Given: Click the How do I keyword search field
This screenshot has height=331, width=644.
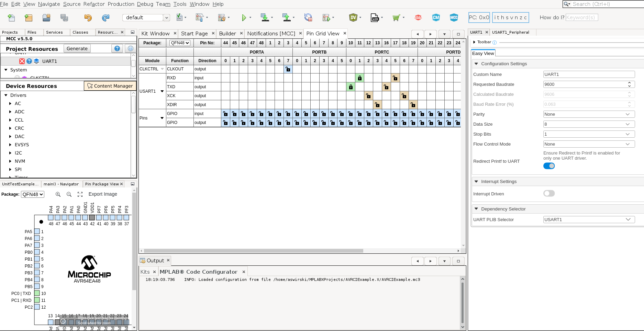Looking at the screenshot, I should pyautogui.click(x=582, y=18).
